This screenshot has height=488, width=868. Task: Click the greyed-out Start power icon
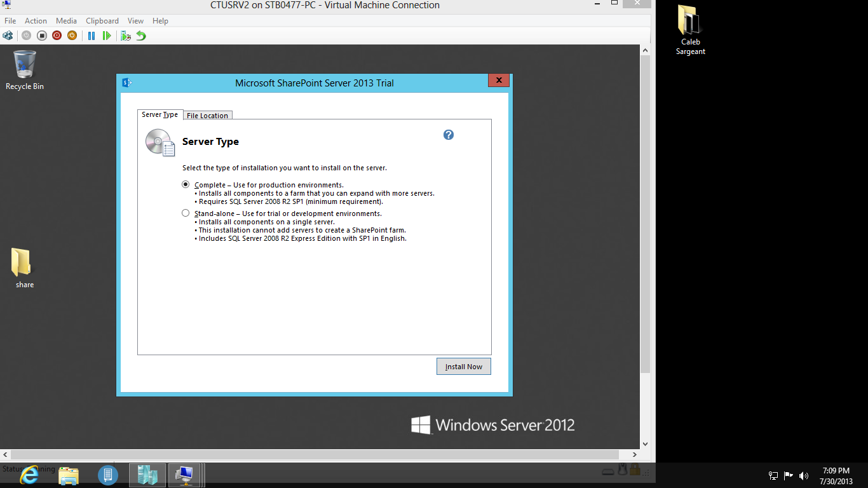[x=26, y=36]
